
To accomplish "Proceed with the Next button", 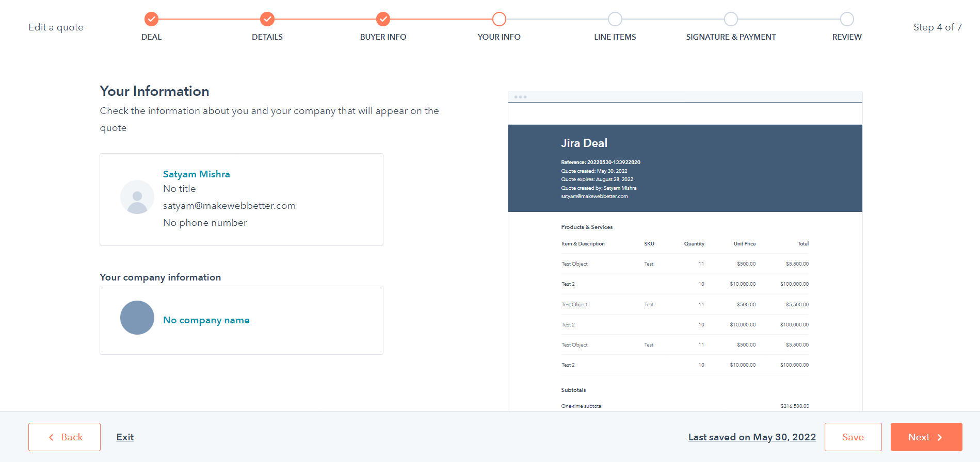I will (926, 437).
